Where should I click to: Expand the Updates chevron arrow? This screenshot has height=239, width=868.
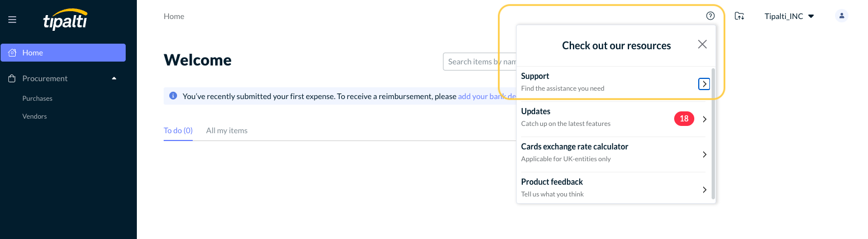click(704, 119)
